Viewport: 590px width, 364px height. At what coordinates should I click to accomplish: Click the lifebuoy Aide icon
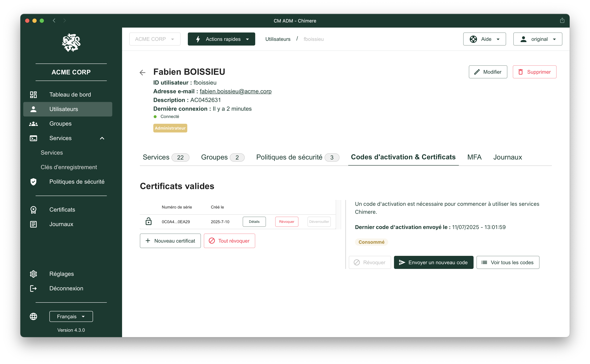(473, 39)
